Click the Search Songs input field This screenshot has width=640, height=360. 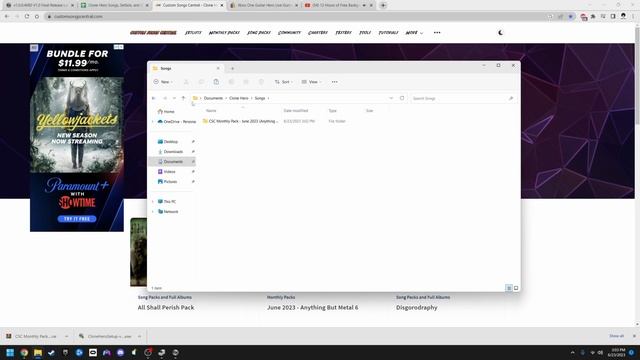[x=463, y=98]
